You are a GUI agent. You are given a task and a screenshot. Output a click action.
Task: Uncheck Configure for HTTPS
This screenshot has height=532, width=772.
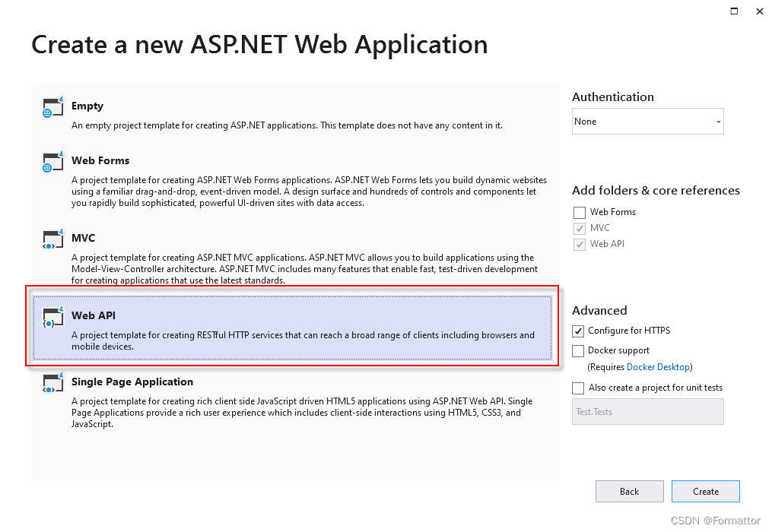pos(578,331)
